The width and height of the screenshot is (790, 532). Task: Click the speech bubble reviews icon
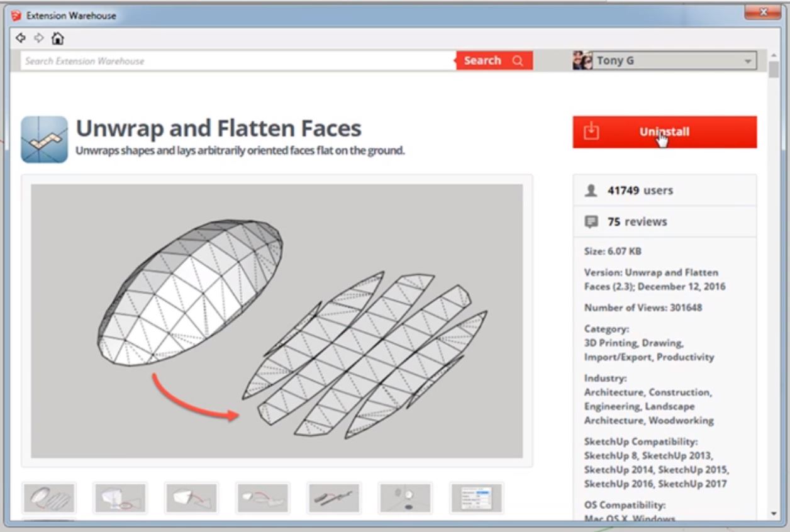[x=591, y=221]
